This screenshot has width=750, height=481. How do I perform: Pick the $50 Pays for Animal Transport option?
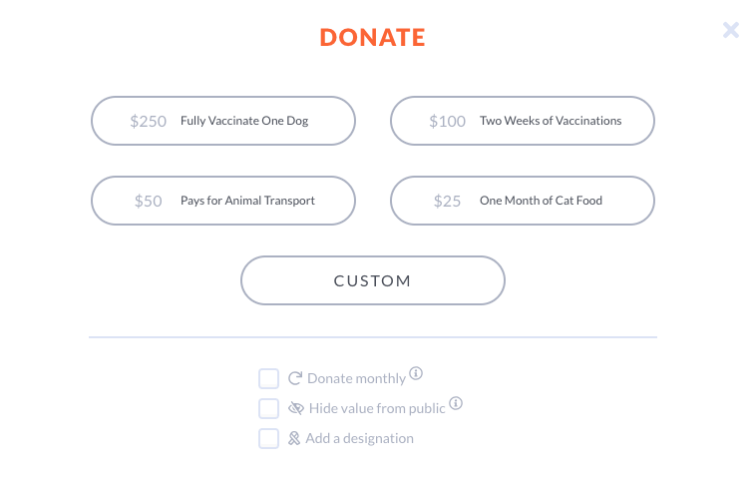click(x=223, y=201)
